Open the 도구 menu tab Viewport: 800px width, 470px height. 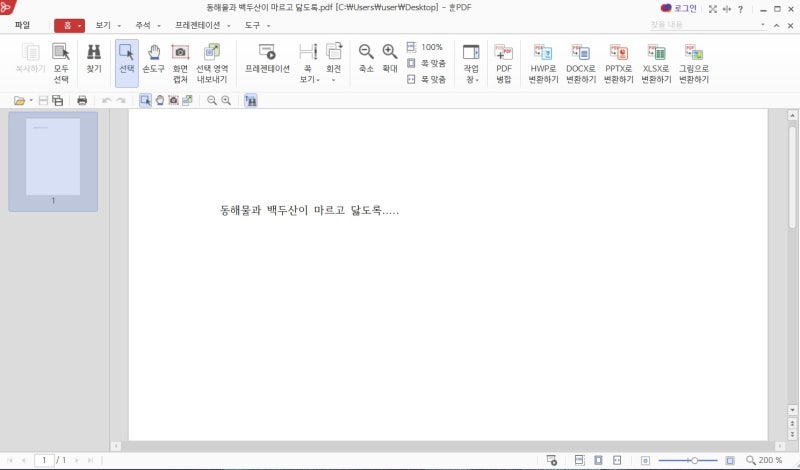coord(252,25)
